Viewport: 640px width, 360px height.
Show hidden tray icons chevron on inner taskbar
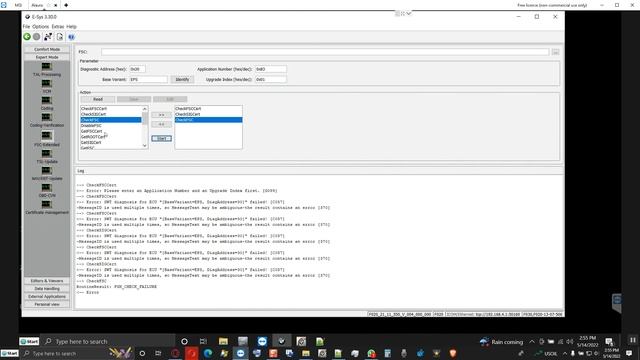pos(532,342)
